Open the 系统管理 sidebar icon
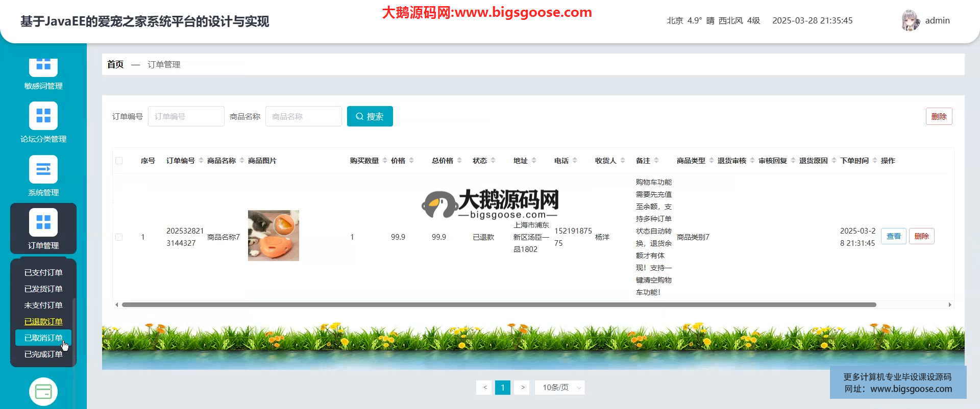The width and height of the screenshot is (980, 409). coord(43,169)
